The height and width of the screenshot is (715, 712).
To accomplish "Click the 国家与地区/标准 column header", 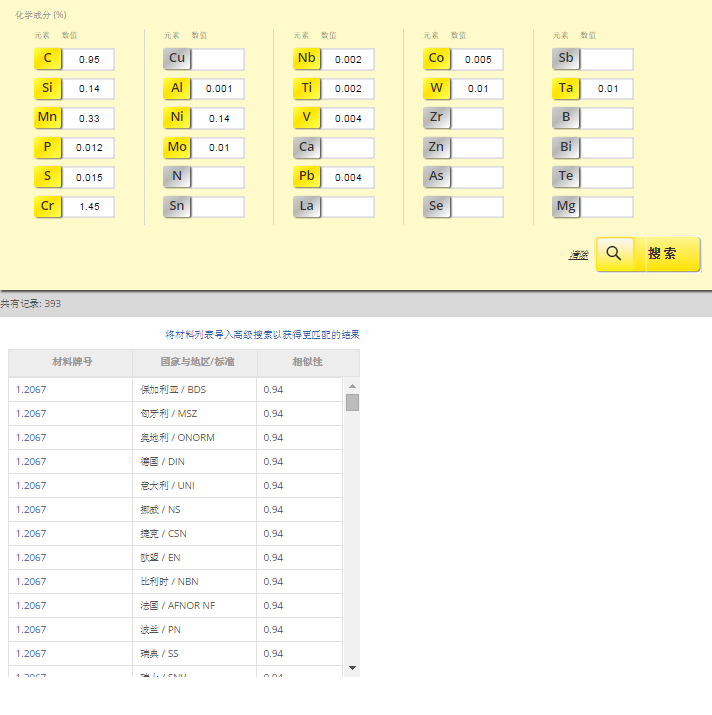I will click(x=195, y=362).
